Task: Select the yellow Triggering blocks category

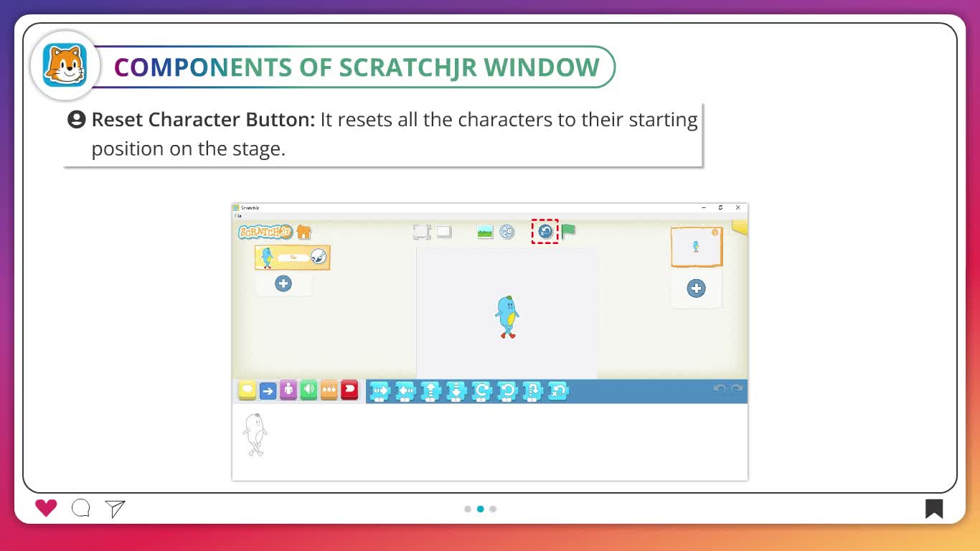Action: point(248,390)
